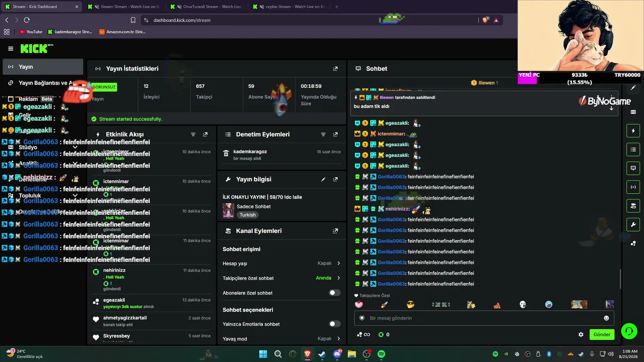Pop out the Yayın bilgisi panel
The height and width of the screenshot is (362, 644).
tap(336, 179)
